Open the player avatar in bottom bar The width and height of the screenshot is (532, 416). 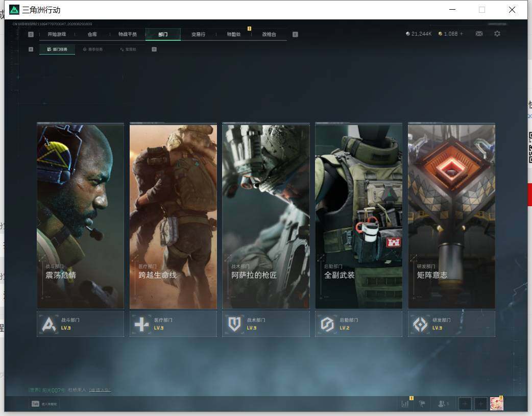[x=497, y=404]
